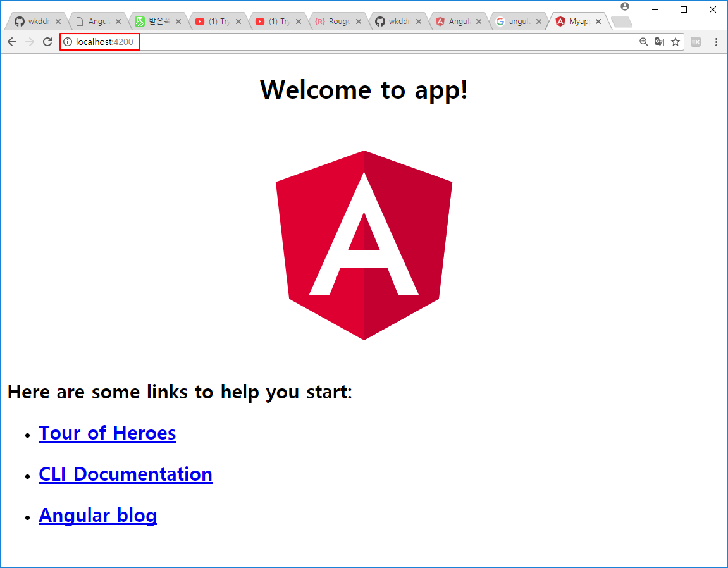Close the Korean-titled tab

click(x=178, y=22)
